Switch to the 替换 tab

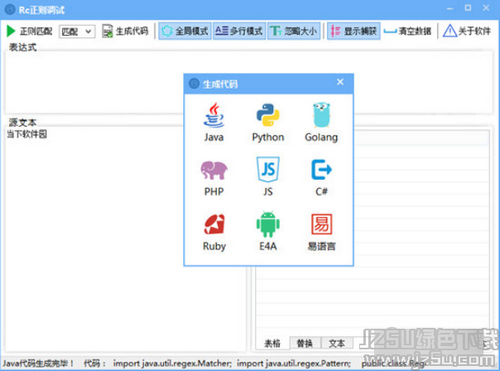305,343
